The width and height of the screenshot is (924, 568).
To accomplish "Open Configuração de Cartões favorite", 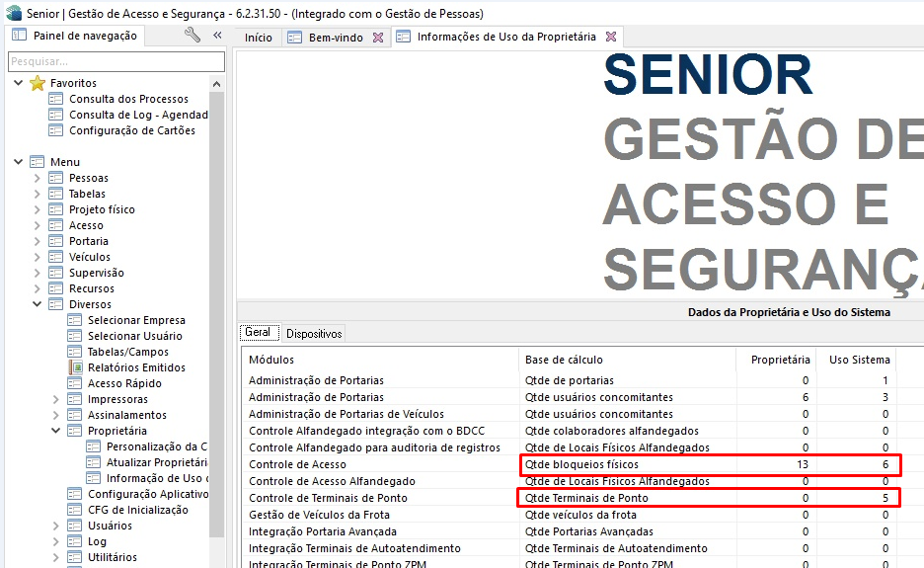I will (x=132, y=130).
